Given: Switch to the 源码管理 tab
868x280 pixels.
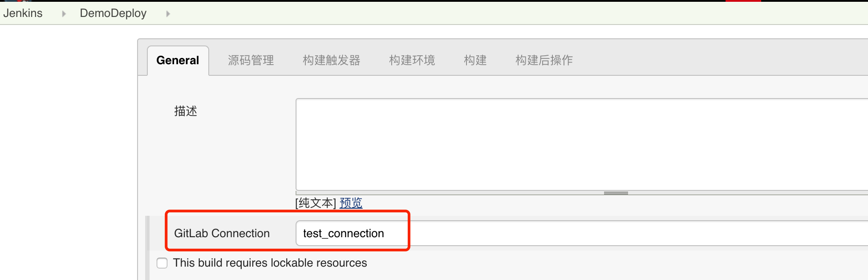Looking at the screenshot, I should point(251,61).
